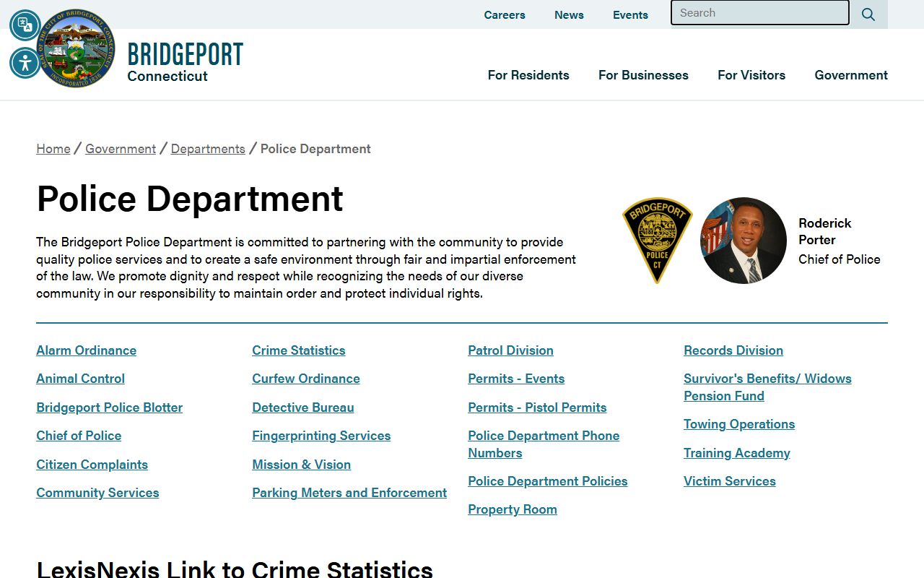
Task: Open Parking Meters and Enforcement link
Action: tap(349, 493)
